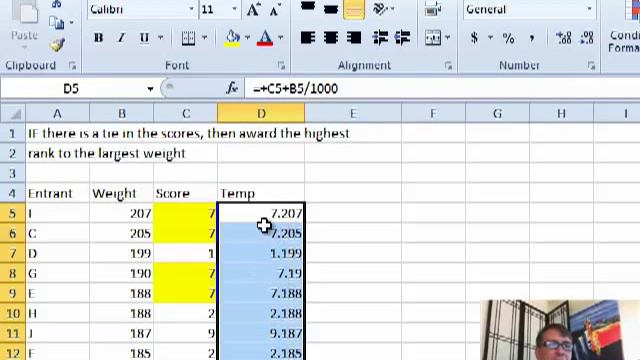Click the Accounting dollar format icon
This screenshot has height=360, width=640.
pyautogui.click(x=474, y=38)
